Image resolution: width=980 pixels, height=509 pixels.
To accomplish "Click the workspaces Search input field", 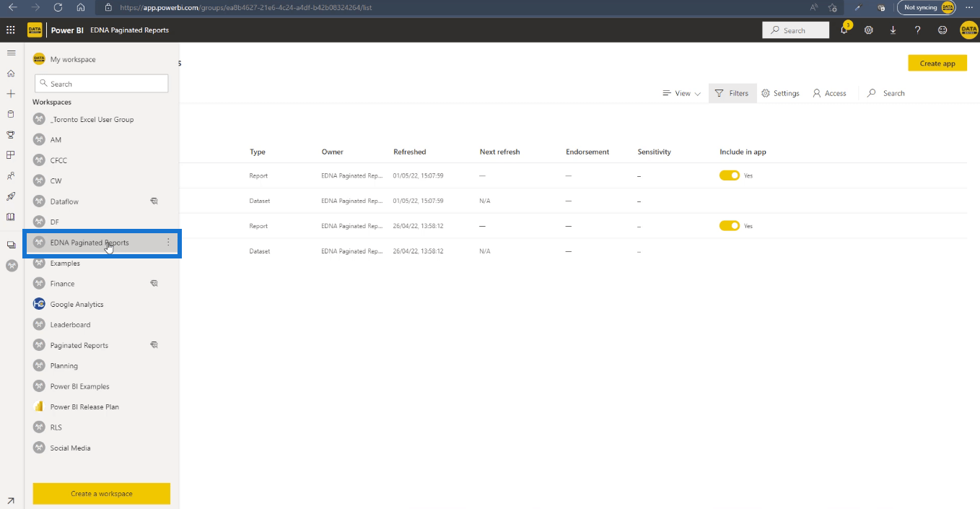I will (x=102, y=84).
